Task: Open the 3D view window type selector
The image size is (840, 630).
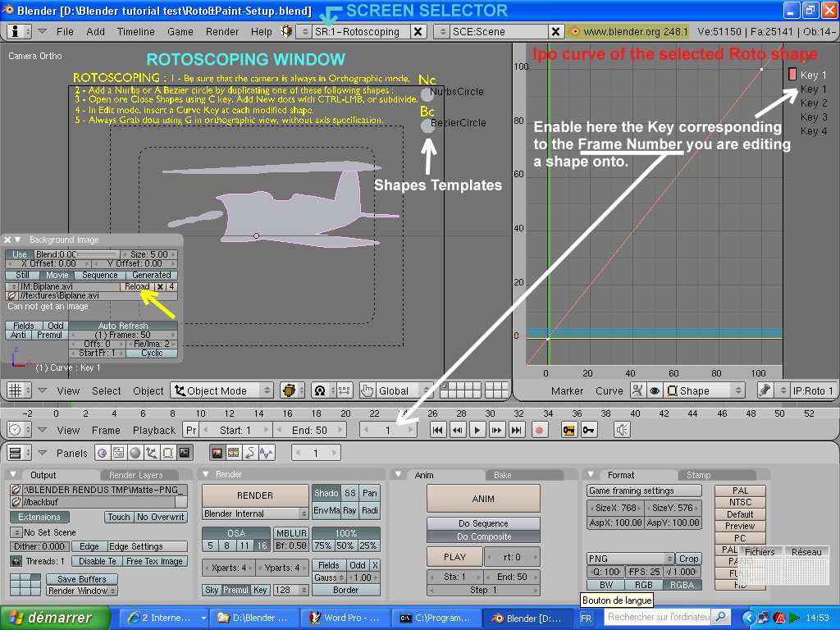Action: coord(19,390)
